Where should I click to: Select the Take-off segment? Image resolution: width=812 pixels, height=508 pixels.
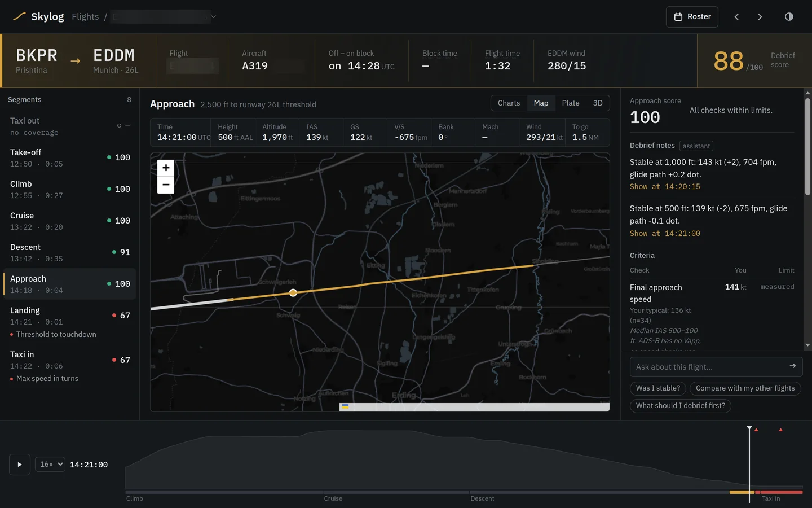(70, 157)
